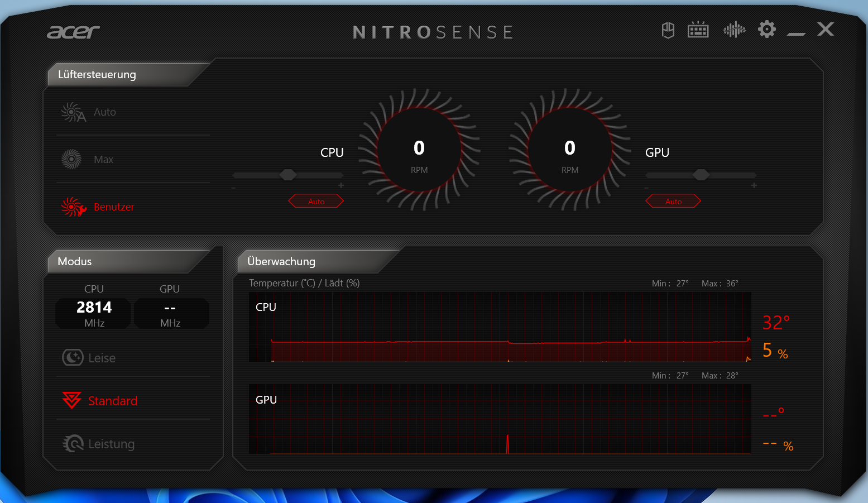Image resolution: width=868 pixels, height=503 pixels.
Task: Click the Leistung performance mode icon
Action: tap(73, 444)
